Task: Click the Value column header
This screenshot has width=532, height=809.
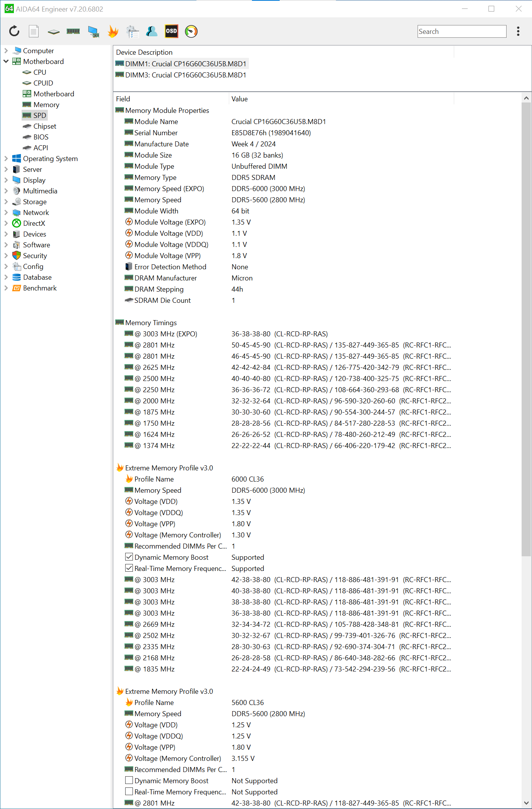Action: [341, 99]
